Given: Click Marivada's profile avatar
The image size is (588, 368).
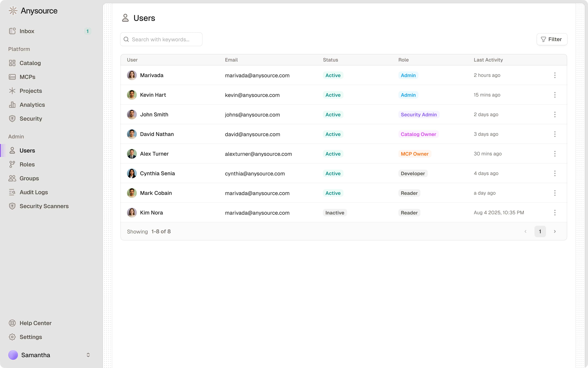Looking at the screenshot, I should pyautogui.click(x=132, y=75).
